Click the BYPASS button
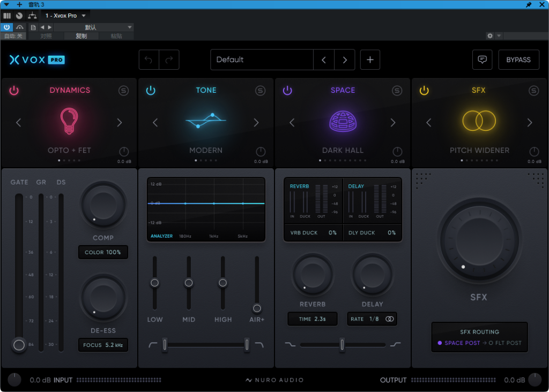The width and height of the screenshot is (549, 392). click(518, 60)
